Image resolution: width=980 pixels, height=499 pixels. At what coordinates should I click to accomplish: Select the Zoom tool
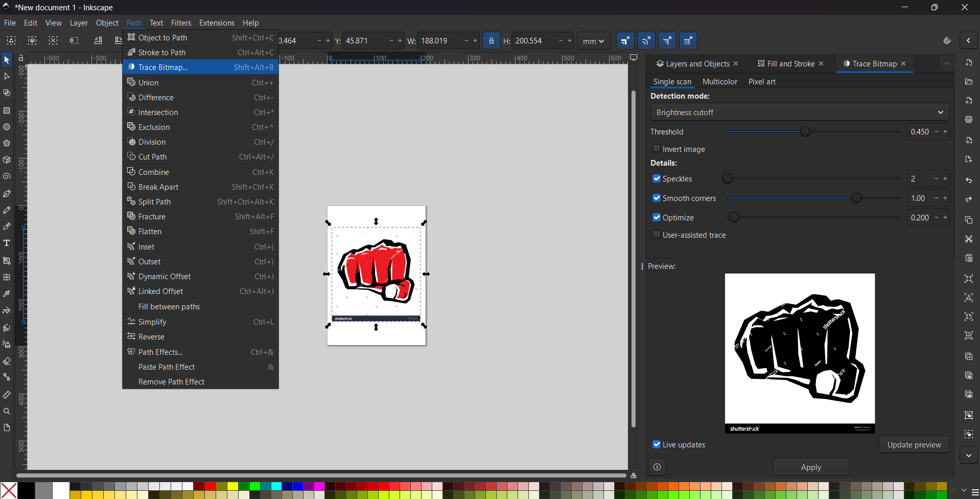(7, 411)
